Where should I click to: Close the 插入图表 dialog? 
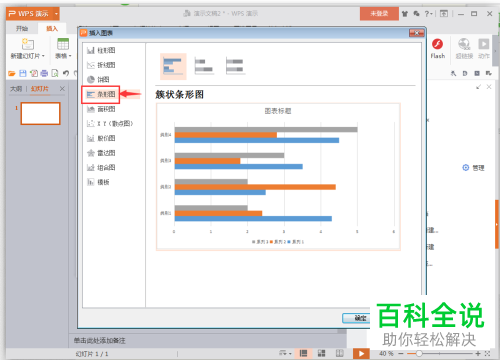point(416,33)
